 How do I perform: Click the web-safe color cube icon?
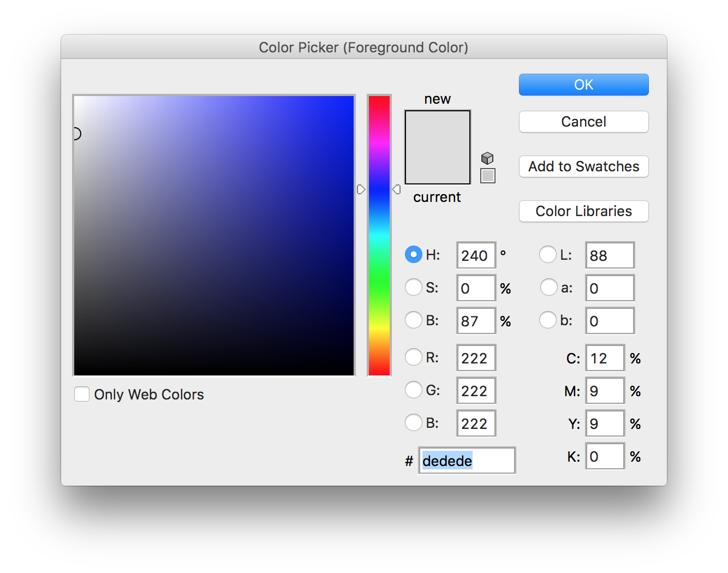(487, 158)
